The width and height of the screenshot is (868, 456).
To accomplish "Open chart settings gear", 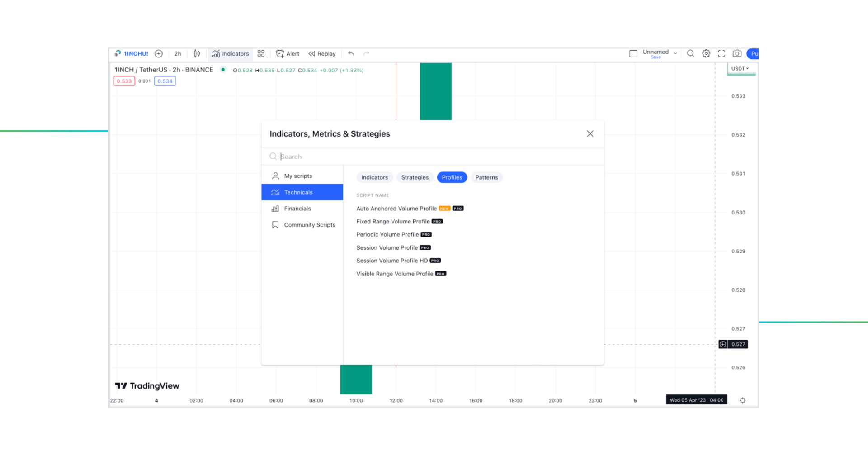I will (x=706, y=53).
